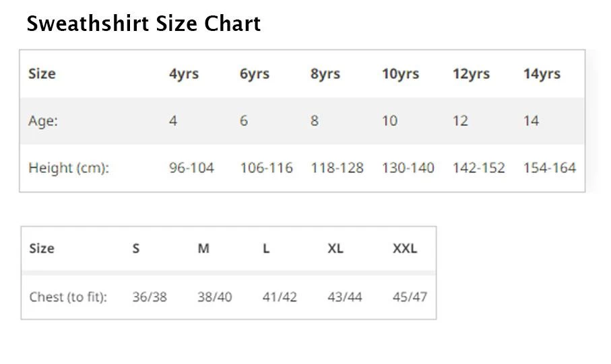Select the M size header
The width and height of the screenshot is (611, 364).
pos(203,248)
